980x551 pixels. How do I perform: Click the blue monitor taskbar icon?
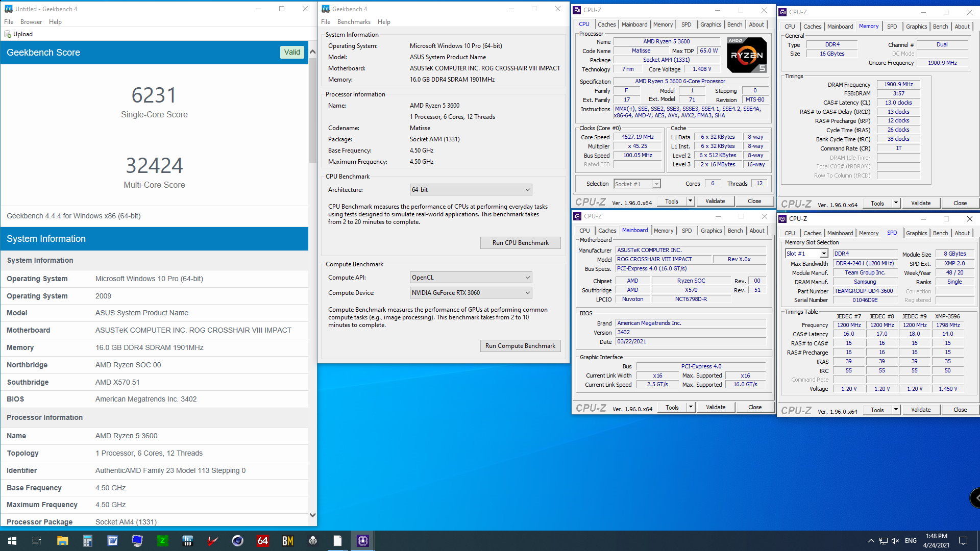click(x=137, y=541)
